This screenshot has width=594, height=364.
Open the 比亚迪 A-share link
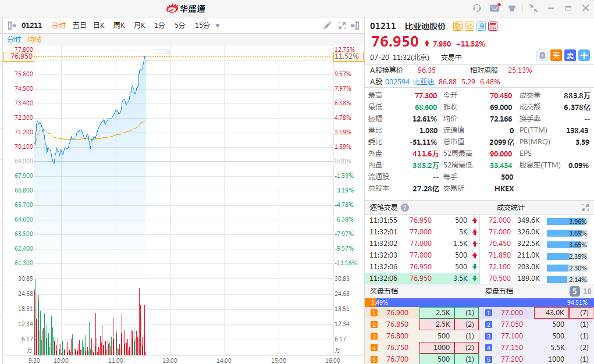(x=423, y=82)
